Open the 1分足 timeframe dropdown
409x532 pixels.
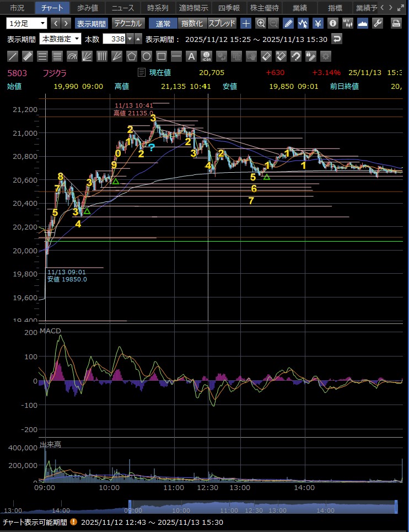pyautogui.click(x=27, y=24)
